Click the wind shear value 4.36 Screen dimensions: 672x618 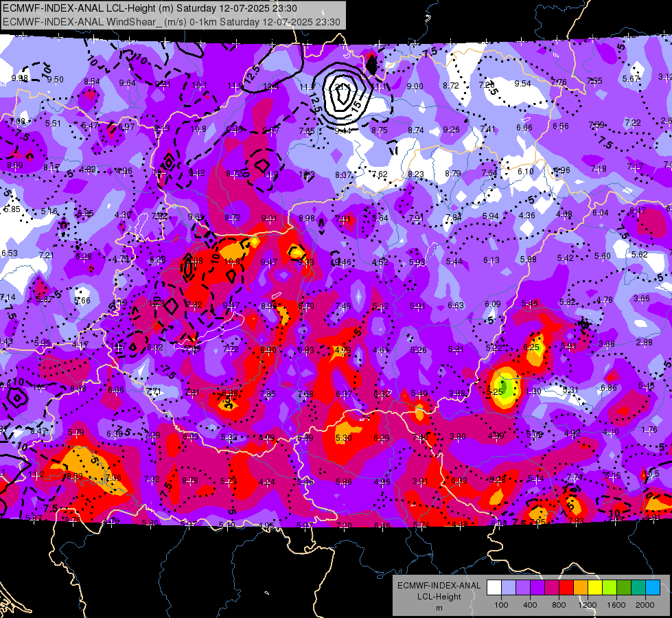[526, 215]
